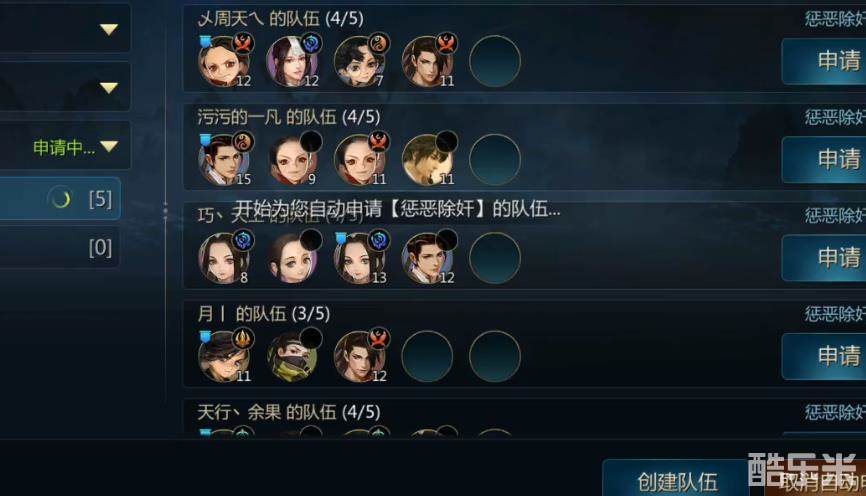Click empty fourth slot in 月丨 team
Viewport: 866px width, 496px height.
coord(427,356)
